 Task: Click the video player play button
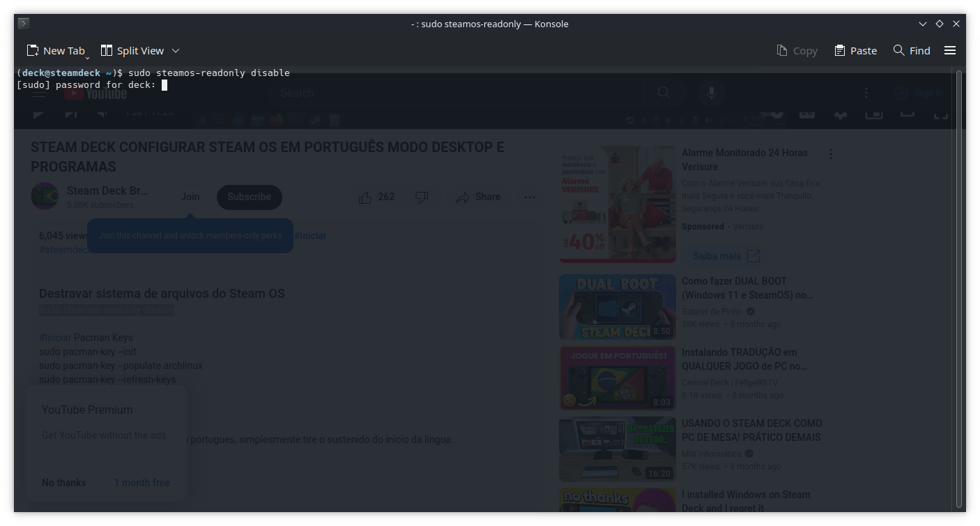[38, 113]
